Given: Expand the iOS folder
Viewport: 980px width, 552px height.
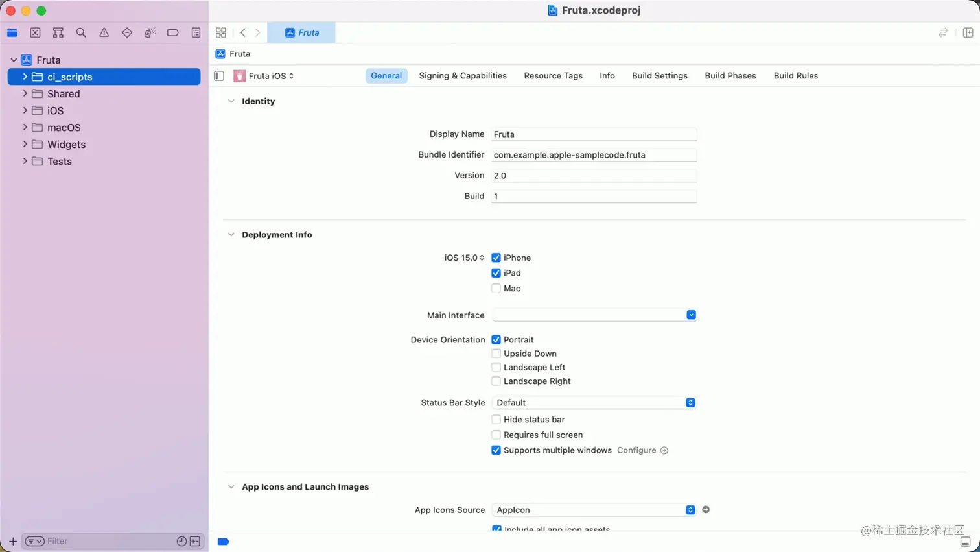Looking at the screenshot, I should [x=25, y=110].
